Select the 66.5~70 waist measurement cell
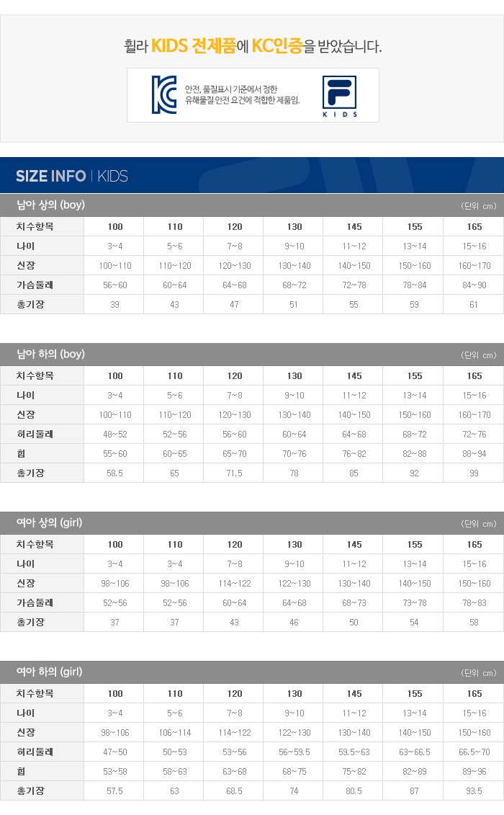 474,752
